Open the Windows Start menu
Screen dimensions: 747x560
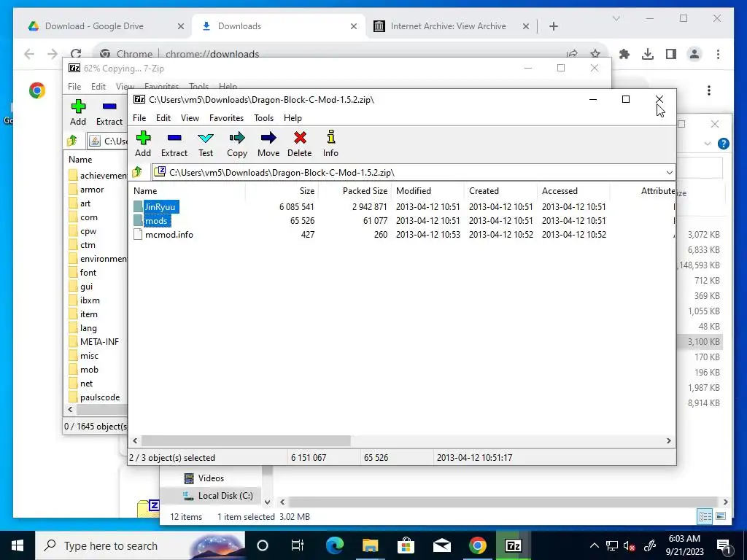point(18,545)
